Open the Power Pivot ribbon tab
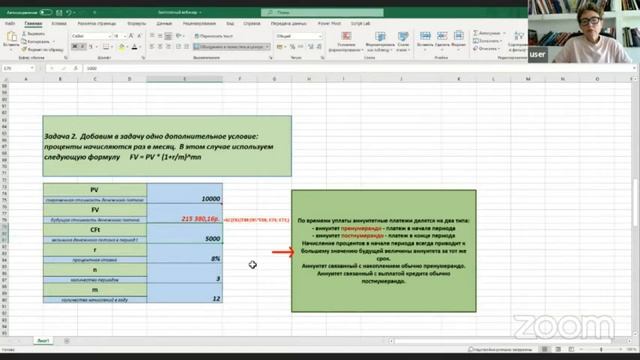Image resolution: width=640 pixels, height=360 pixels. point(329,24)
